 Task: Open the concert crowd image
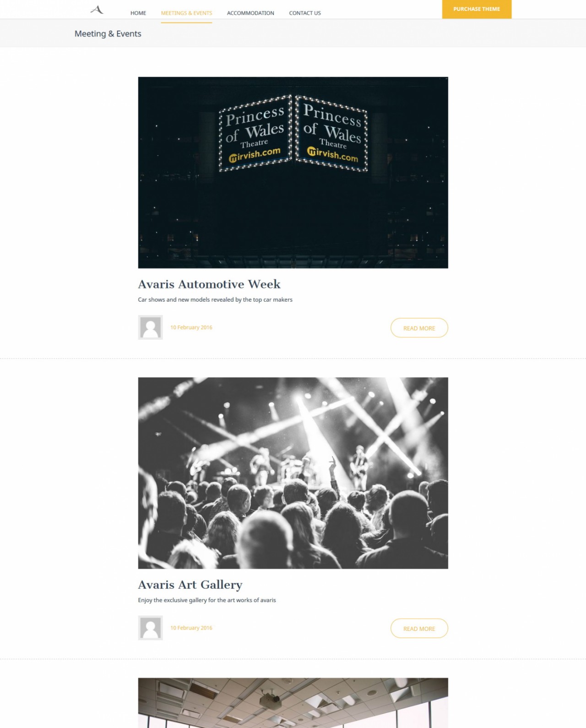point(293,473)
